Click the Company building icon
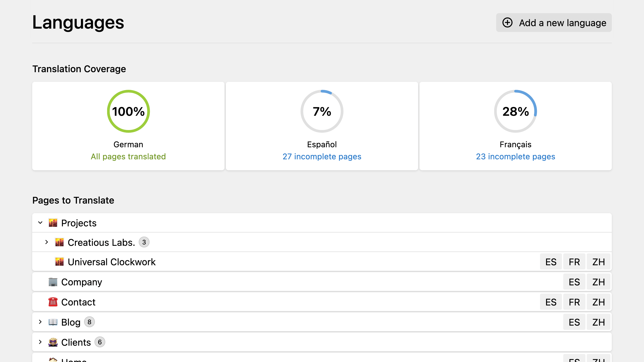The width and height of the screenshot is (644, 362). click(53, 282)
